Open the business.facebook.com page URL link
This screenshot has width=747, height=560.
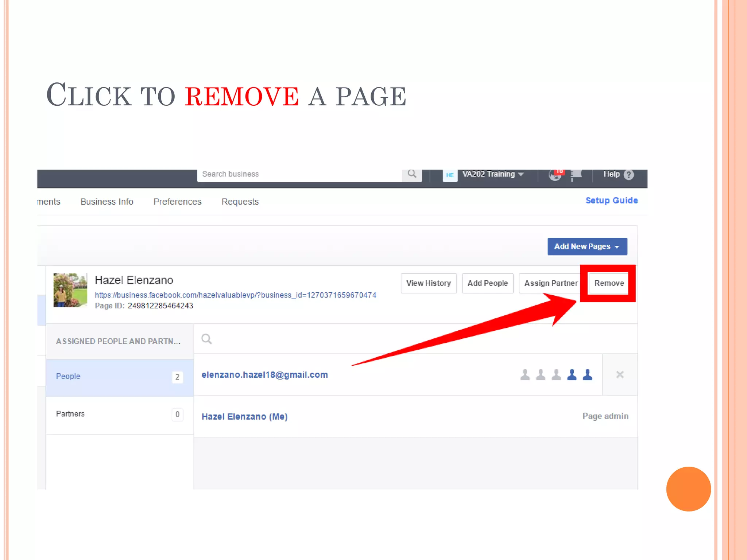(236, 295)
